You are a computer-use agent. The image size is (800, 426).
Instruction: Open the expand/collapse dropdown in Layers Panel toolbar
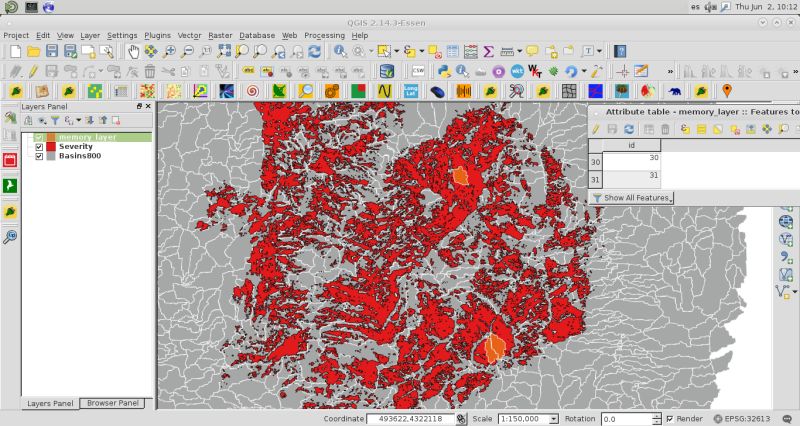tap(79, 120)
